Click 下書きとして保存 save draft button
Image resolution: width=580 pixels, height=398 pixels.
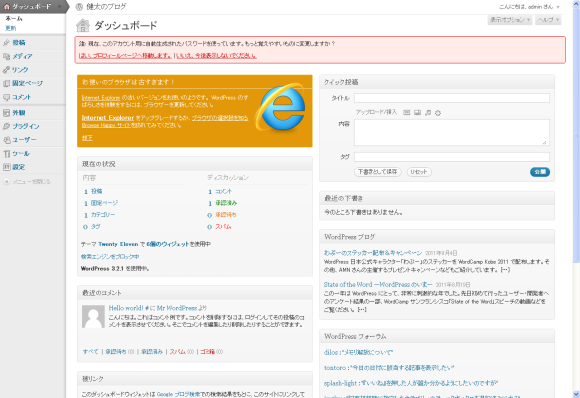click(x=378, y=172)
